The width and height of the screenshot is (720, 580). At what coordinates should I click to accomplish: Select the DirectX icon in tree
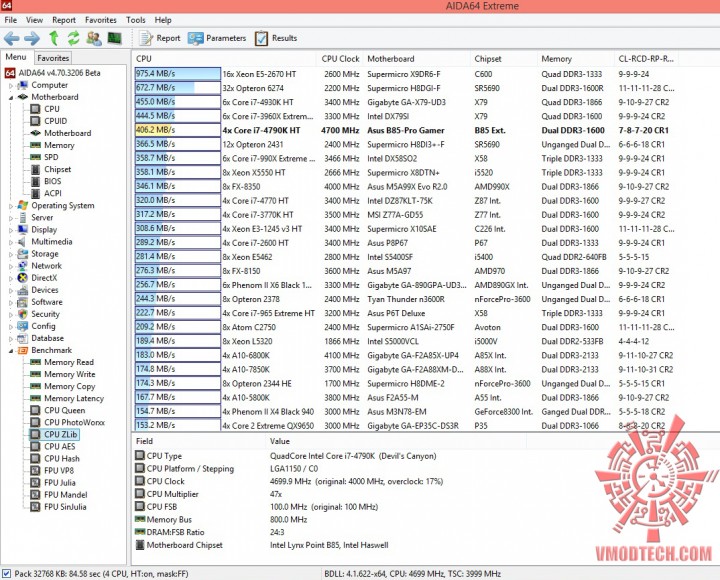click(x=22, y=278)
